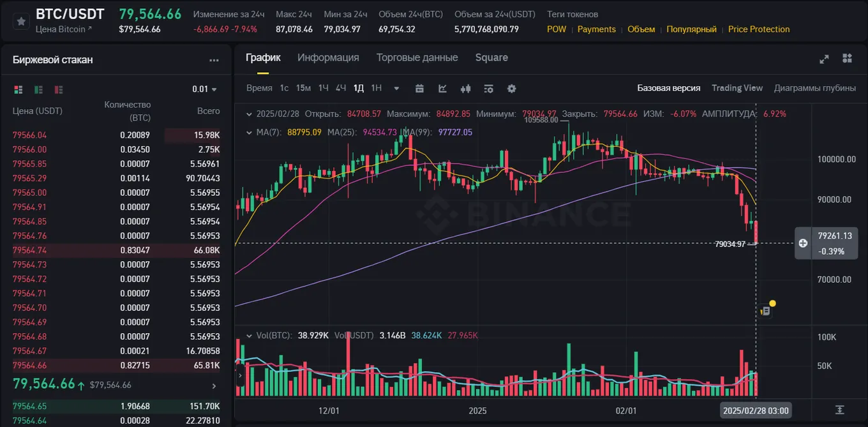Screen dimensions: 868x427
Task: Click the Payments token tag
Action: tap(597, 29)
